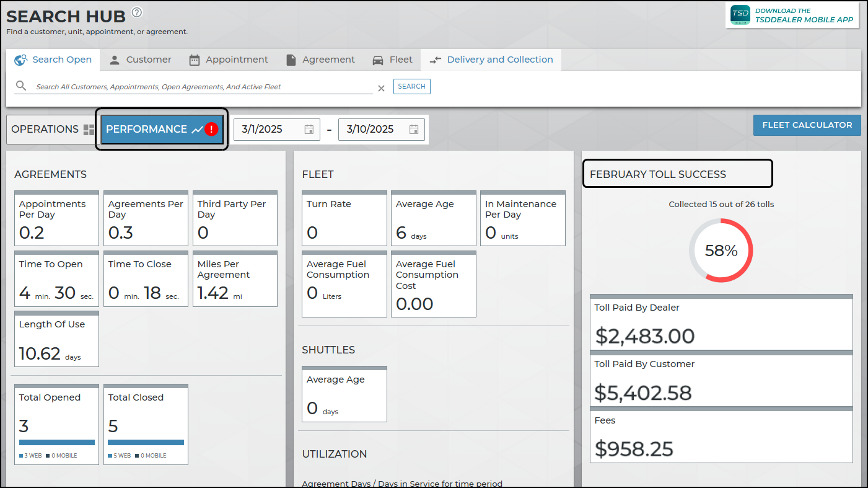Viewport: 868px width, 488px height.
Task: Click the magnifying glass search icon
Action: click(x=21, y=86)
